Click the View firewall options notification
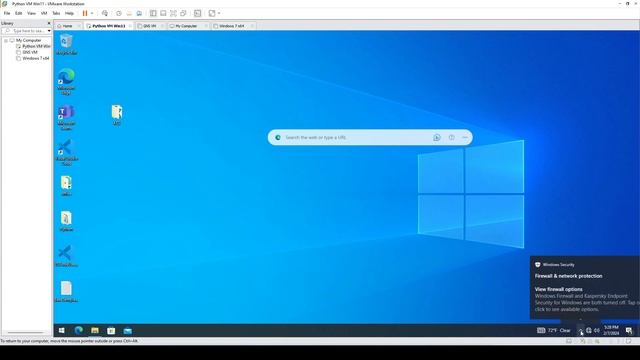The height and width of the screenshot is (360, 640). [x=558, y=289]
